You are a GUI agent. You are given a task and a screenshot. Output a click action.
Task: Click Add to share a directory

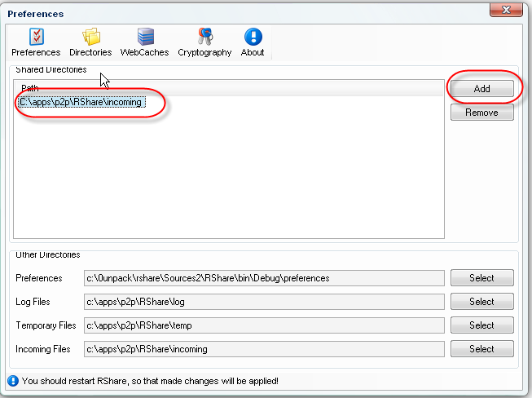481,89
